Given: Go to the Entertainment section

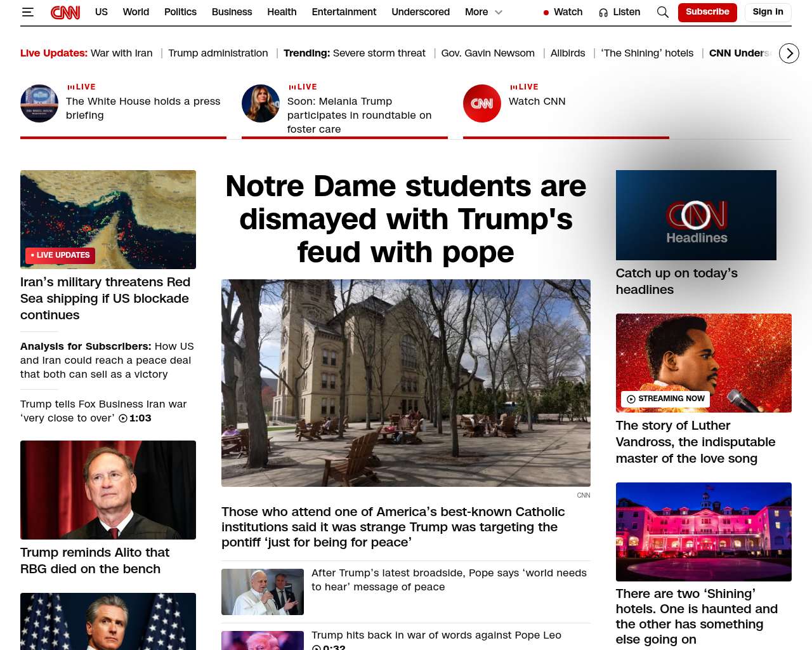Looking at the screenshot, I should 344,12.
